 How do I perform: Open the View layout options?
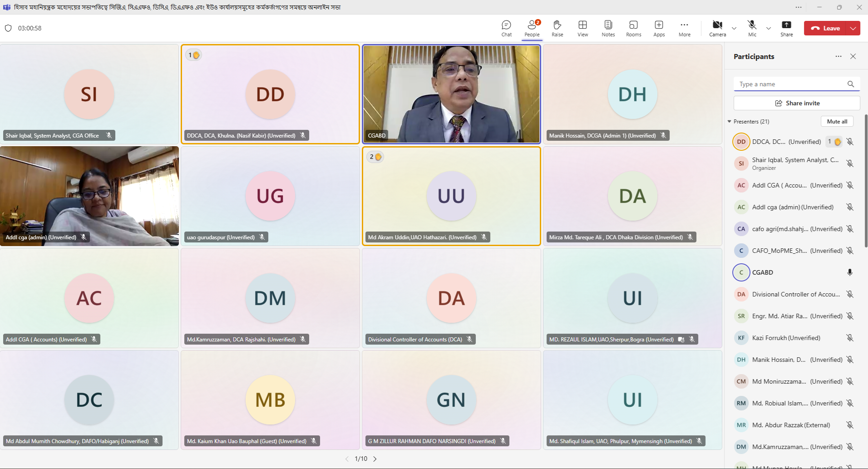click(x=582, y=28)
